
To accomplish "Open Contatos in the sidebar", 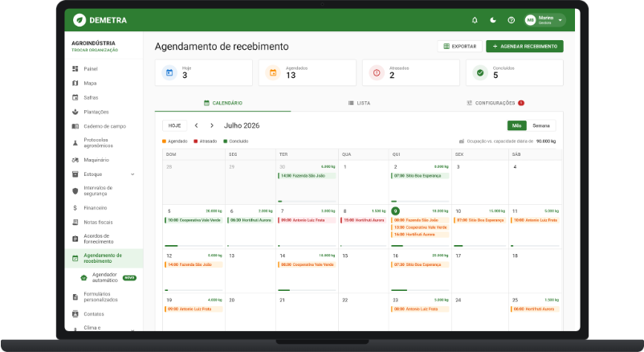I will click(104, 313).
